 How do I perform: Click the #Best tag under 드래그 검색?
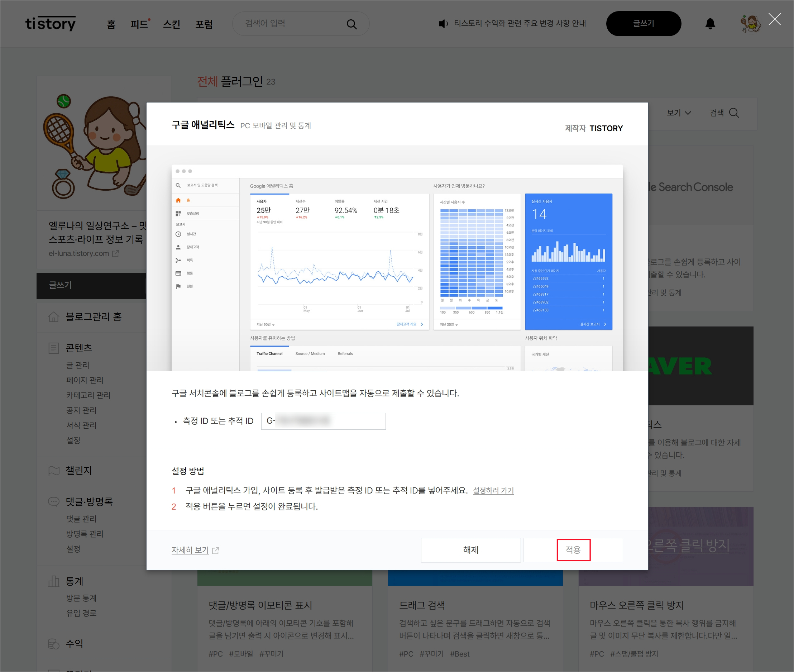[x=460, y=654]
